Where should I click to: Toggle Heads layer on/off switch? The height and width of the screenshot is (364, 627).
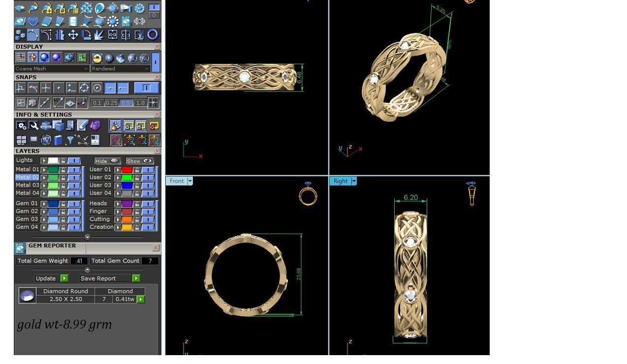(x=148, y=204)
